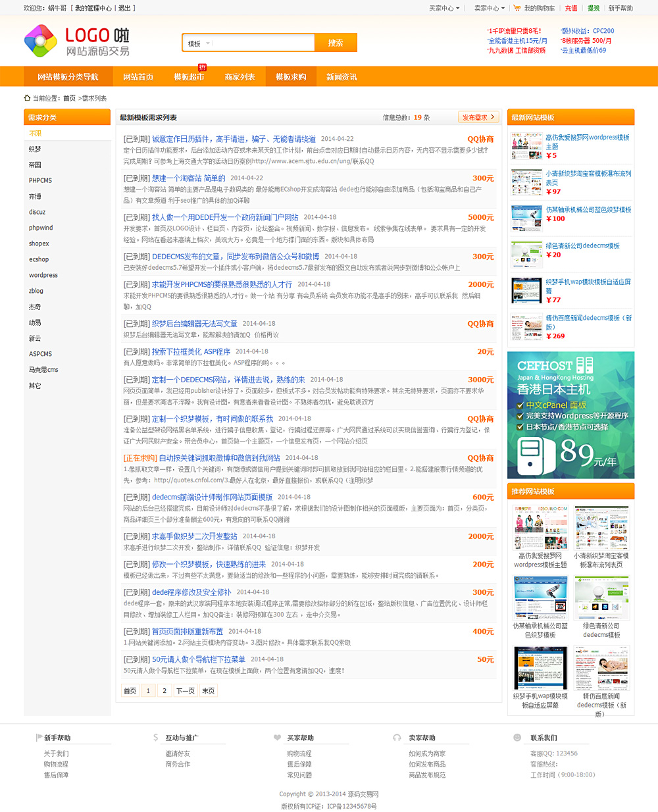658x812 pixels.
Task: Open the 诚意定作日历插件 listing link
Action: click(x=234, y=139)
